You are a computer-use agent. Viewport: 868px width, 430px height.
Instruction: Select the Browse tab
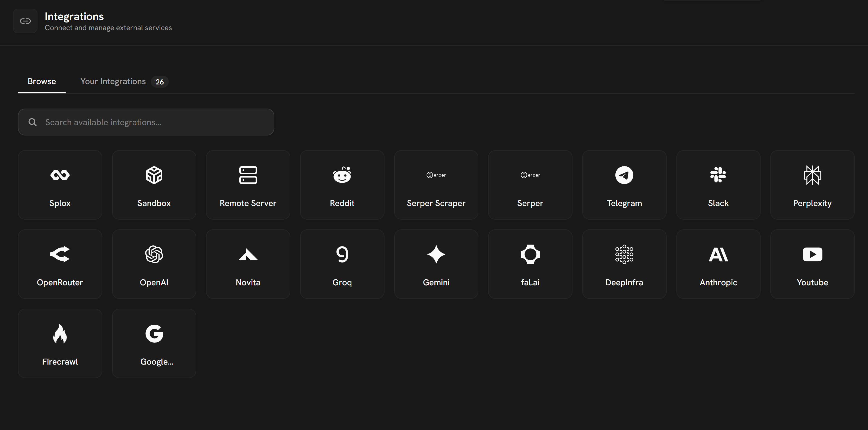(x=42, y=81)
